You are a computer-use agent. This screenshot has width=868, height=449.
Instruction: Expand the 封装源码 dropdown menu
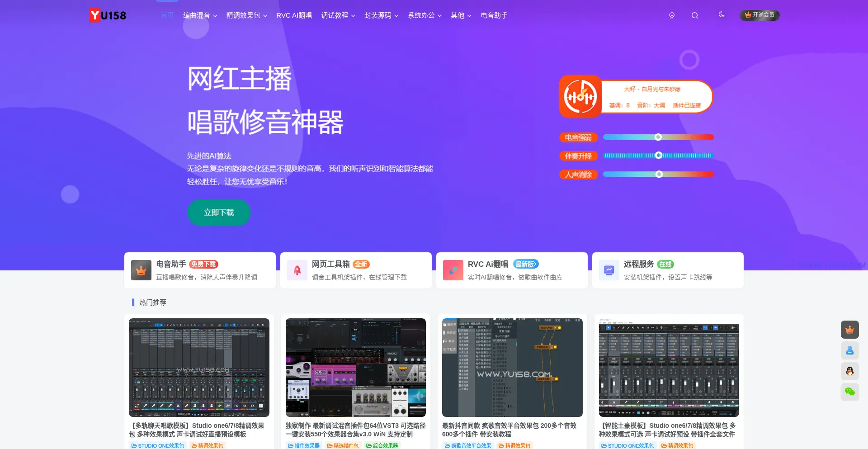(x=382, y=15)
